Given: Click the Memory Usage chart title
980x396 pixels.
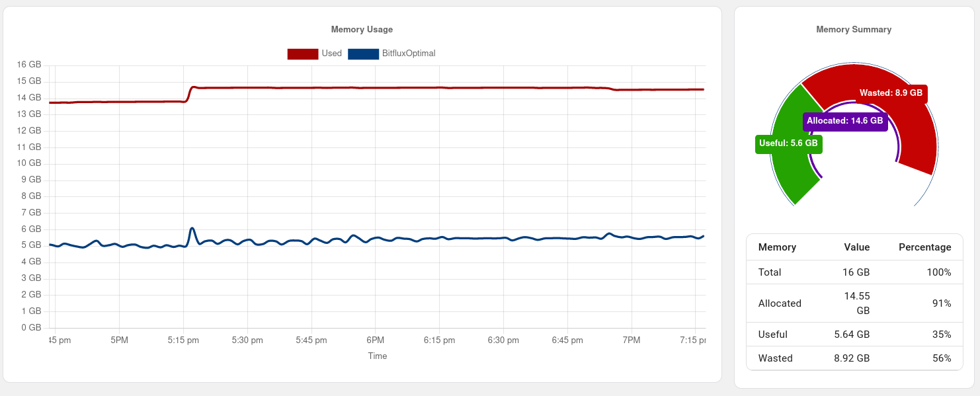Looking at the screenshot, I should click(362, 30).
